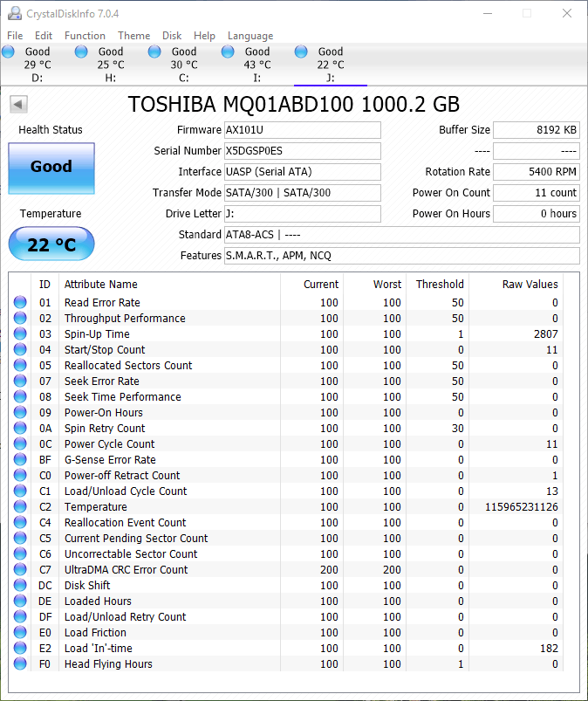This screenshot has height=701, width=588.
Task: Click status orb of Loaded Hours row
Action: point(20,601)
